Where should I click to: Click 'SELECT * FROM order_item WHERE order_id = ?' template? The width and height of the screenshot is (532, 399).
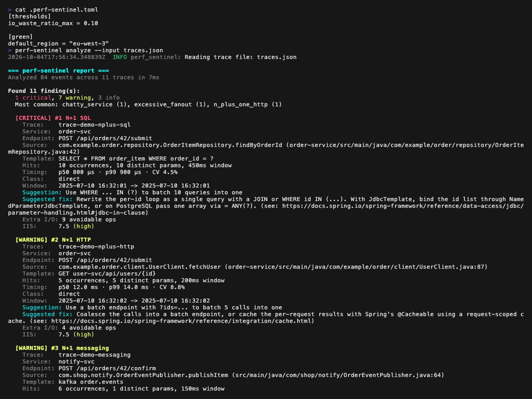tap(136, 159)
